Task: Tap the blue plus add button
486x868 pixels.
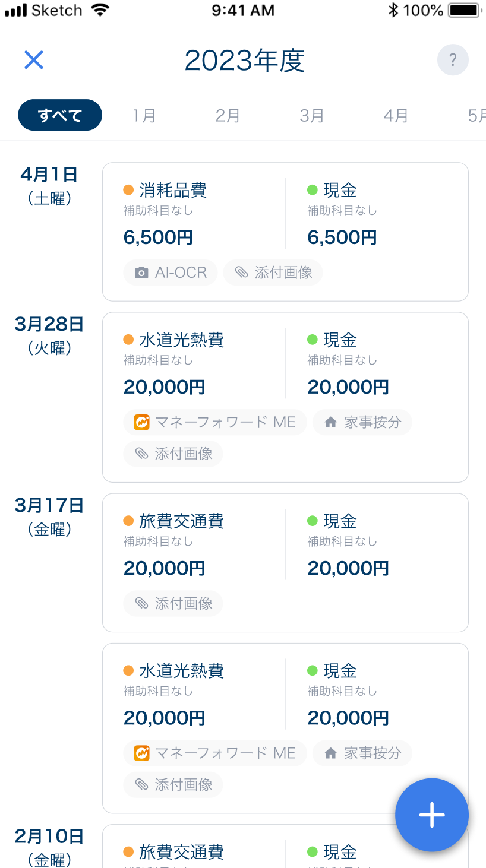Action: coord(432,815)
